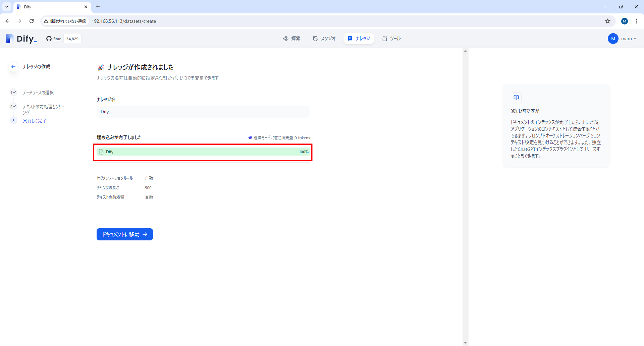Click the browser profile avatar M
Image resolution: width=644 pixels, height=346 pixels.
pos(624,21)
